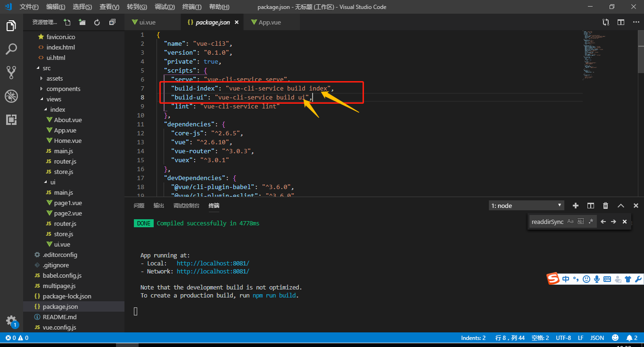Viewport: 644px width, 347px height.
Task: Open the Network http://localhost:8081/ link
Action: tap(213, 271)
